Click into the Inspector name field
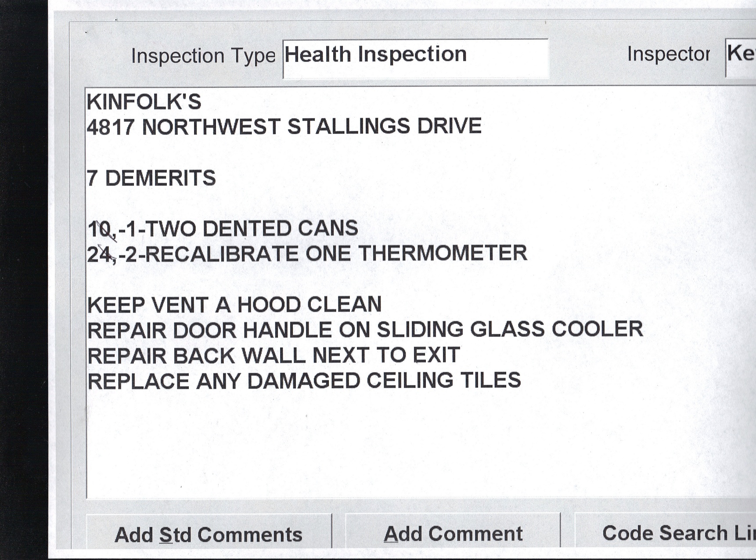This screenshot has height=560, width=756. point(741,56)
